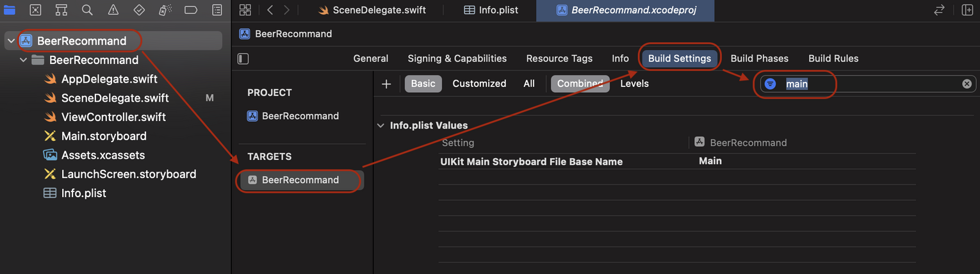
Task: Open the Info.plist editor tab
Action: coord(491,10)
